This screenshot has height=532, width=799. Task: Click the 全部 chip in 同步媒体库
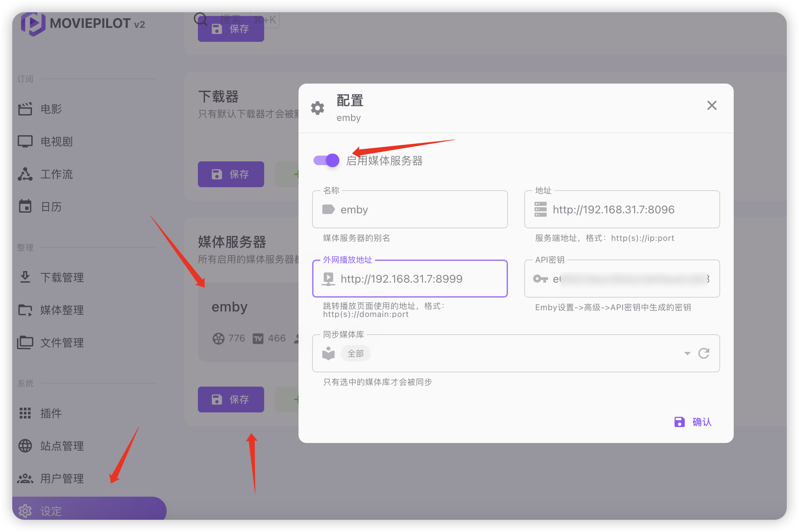pos(355,353)
